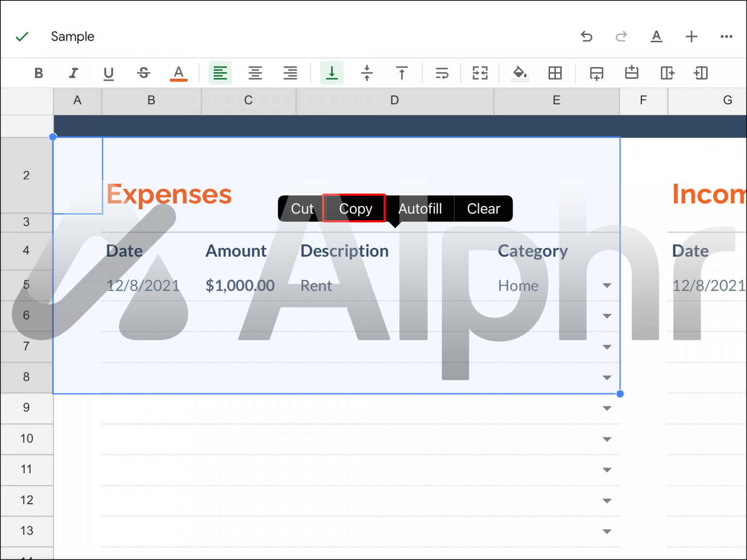
Task: Choose Clear from the context menu
Action: point(483,208)
